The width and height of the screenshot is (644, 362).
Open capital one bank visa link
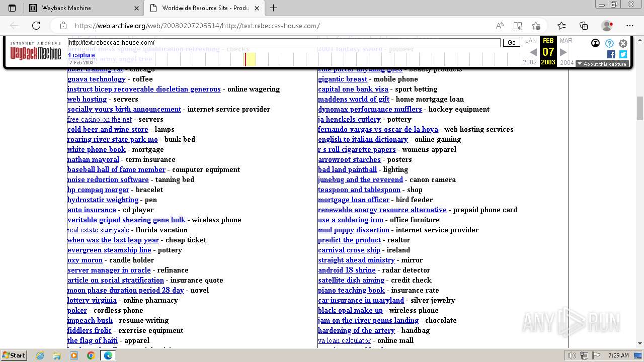pos(353,89)
